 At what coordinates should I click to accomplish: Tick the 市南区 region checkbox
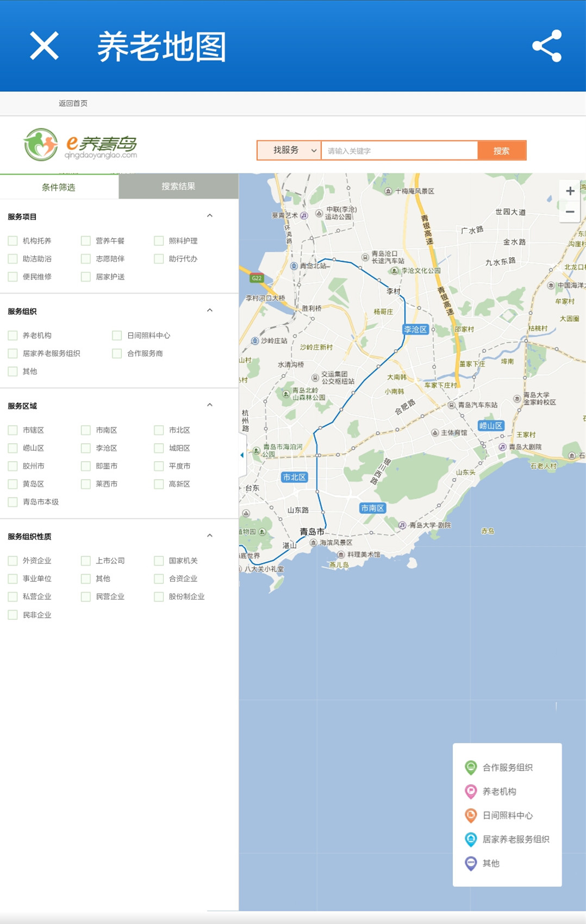(x=86, y=430)
